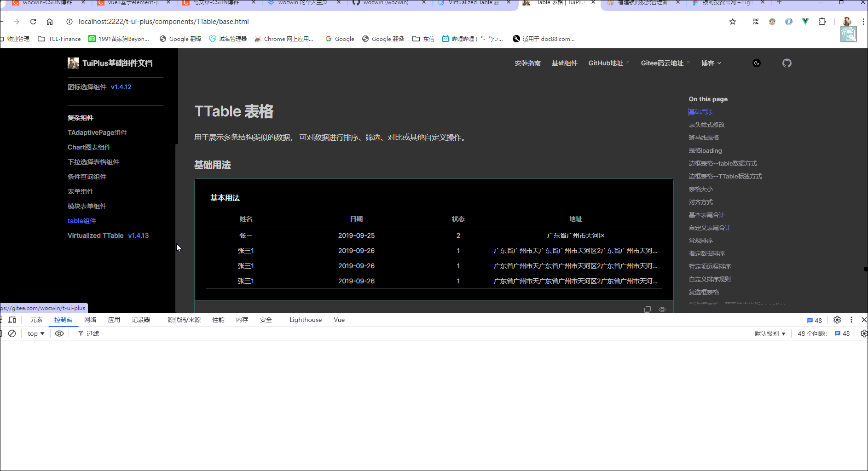The height and width of the screenshot is (471, 868).
Task: Switch to the 网络 DevTools tab
Action: click(x=90, y=320)
